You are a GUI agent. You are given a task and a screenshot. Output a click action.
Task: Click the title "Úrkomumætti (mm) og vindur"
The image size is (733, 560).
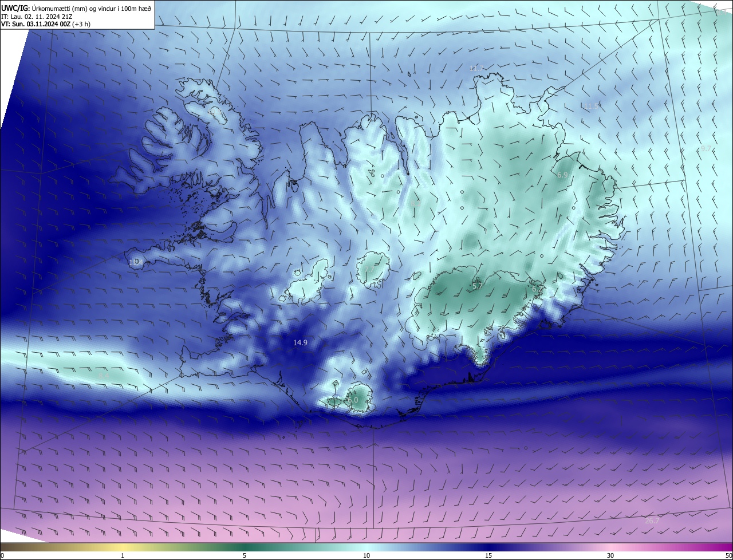coord(75,7)
